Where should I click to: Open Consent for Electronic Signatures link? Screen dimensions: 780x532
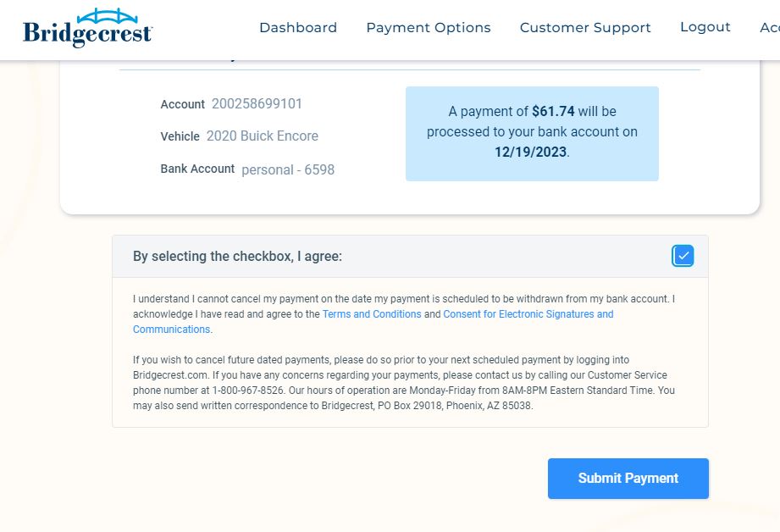528,314
